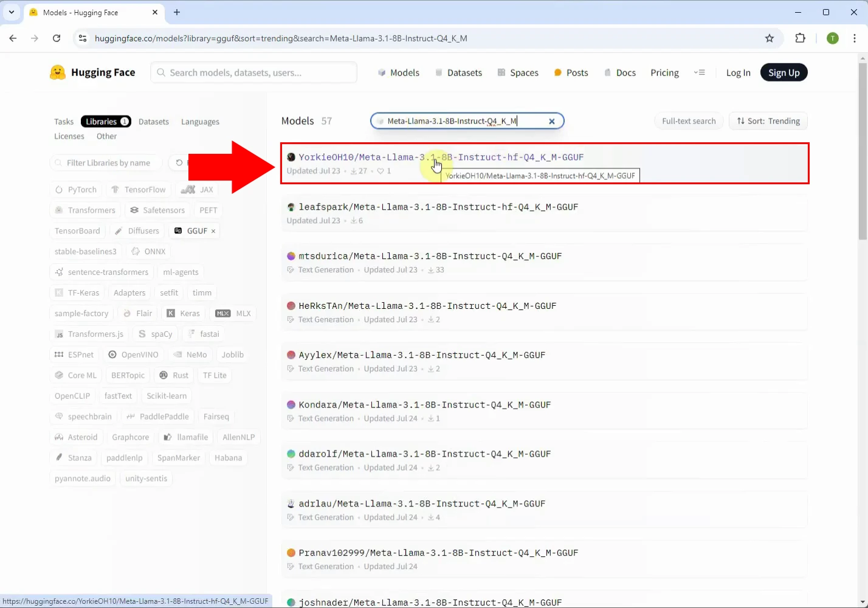
Task: Toggle the OpenVINO library filter
Action: (133, 355)
